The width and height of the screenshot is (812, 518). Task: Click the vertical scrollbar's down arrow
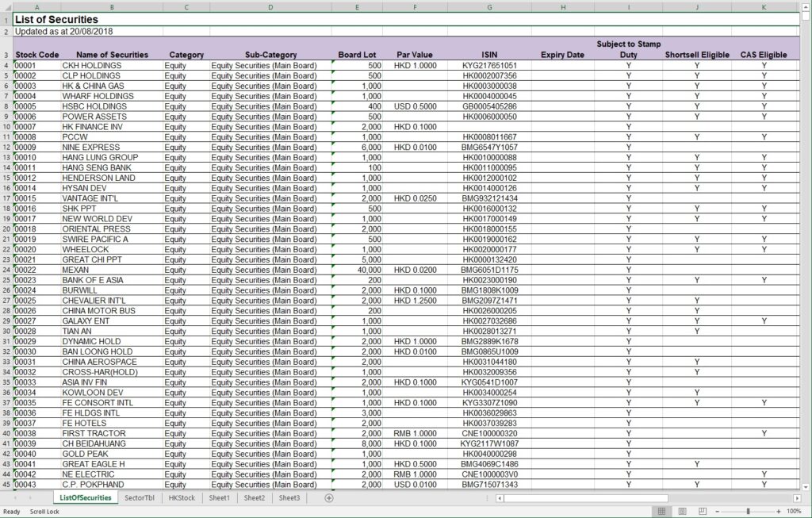[x=806, y=487]
